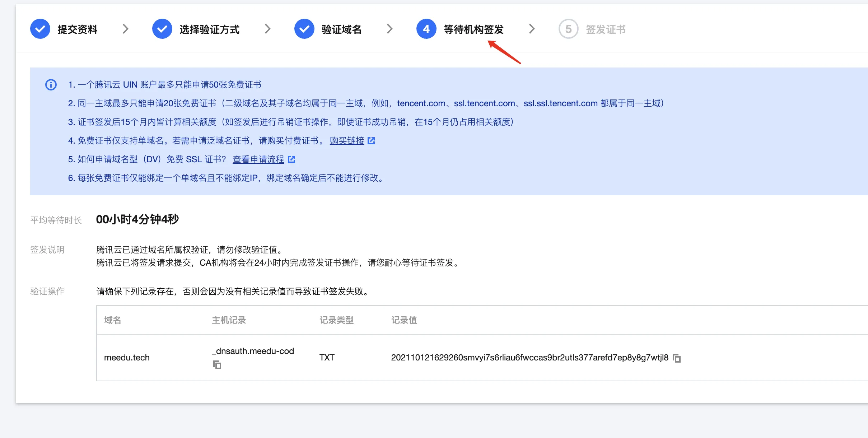
Task: Copy the _dnsauth host record
Action: pos(217,365)
